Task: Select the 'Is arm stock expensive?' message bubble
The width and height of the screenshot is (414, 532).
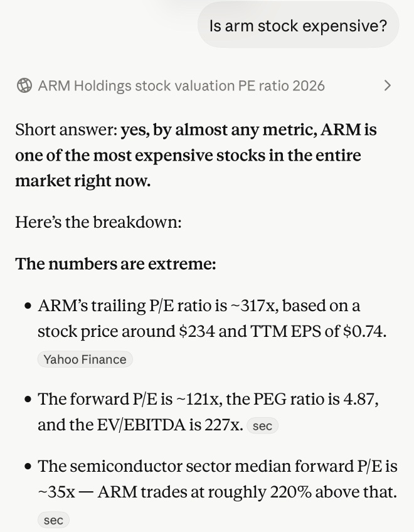Action: pyautogui.click(x=299, y=26)
